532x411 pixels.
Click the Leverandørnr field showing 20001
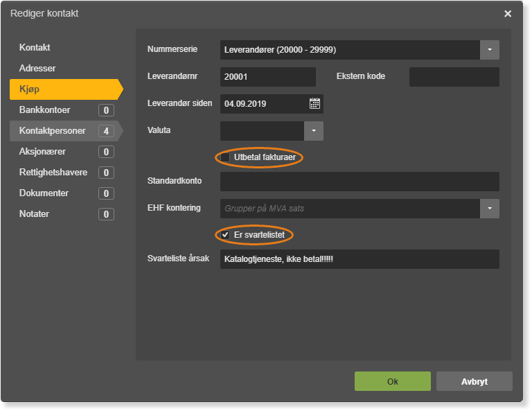point(267,77)
